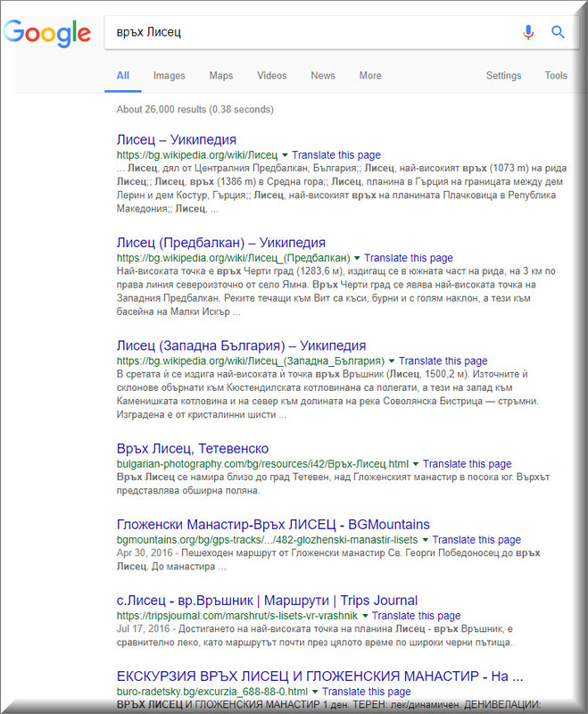Image resolution: width=588 pixels, height=714 pixels.
Task: Open result 'Гложенски Манастир-Връх ЛИСЕЦ - BGMountains'
Action: click(273, 525)
